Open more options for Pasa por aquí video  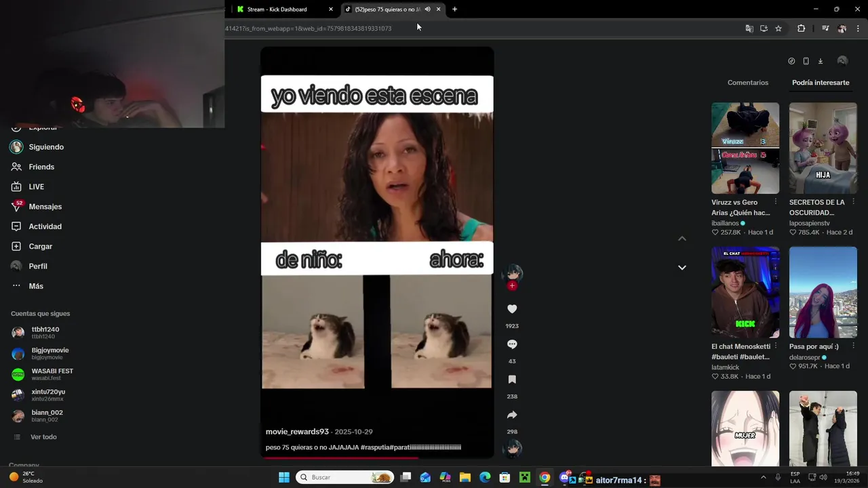tap(854, 346)
